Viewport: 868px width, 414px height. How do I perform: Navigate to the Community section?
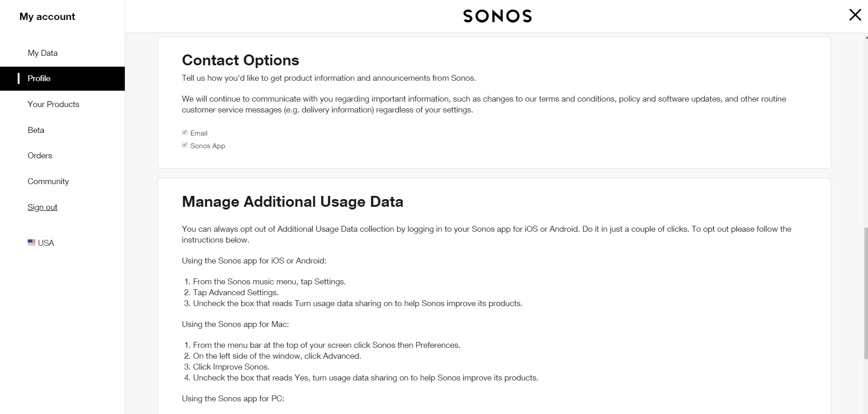point(48,181)
